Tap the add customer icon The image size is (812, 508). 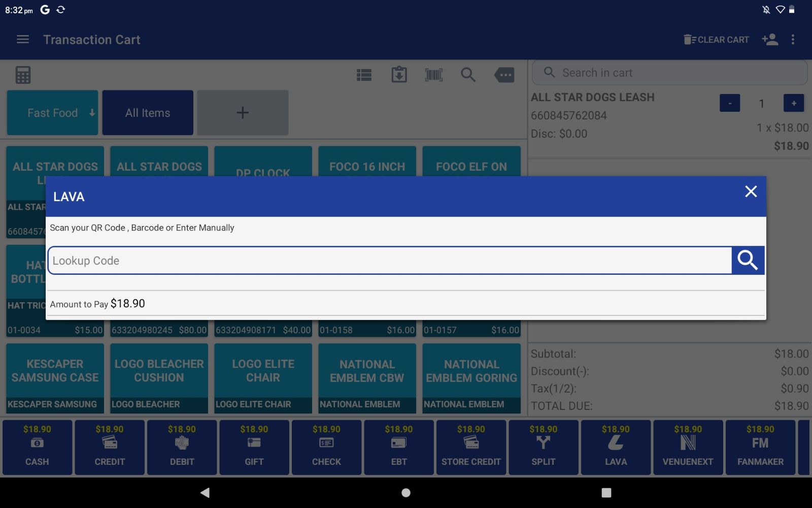[769, 40]
